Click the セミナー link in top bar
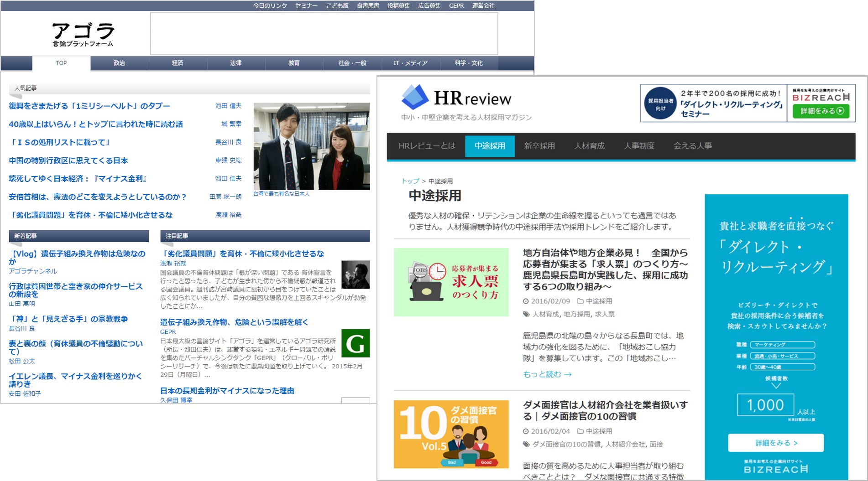Viewport: 868px width, 481px height. (306, 5)
